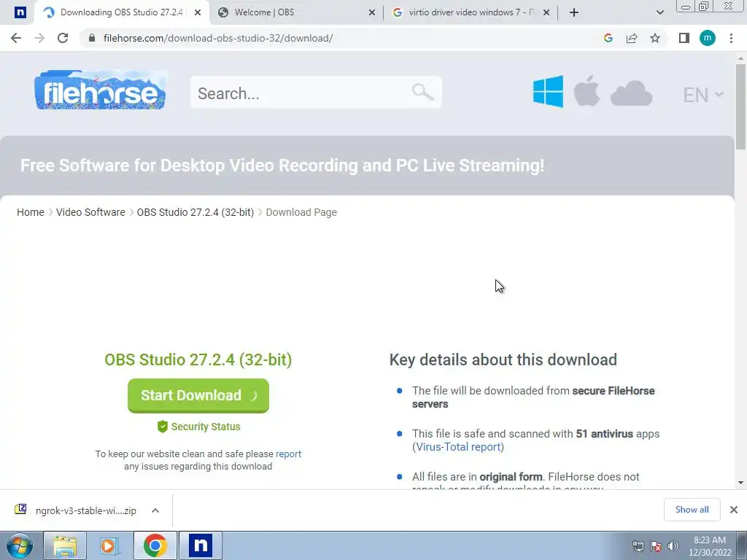Click the browser forward arrow

tap(39, 38)
